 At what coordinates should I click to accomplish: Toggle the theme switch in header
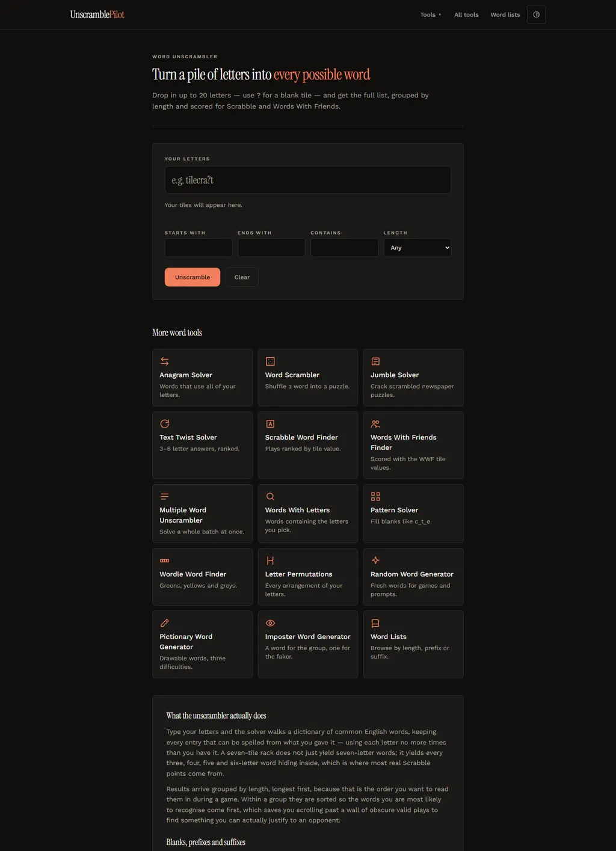[536, 14]
